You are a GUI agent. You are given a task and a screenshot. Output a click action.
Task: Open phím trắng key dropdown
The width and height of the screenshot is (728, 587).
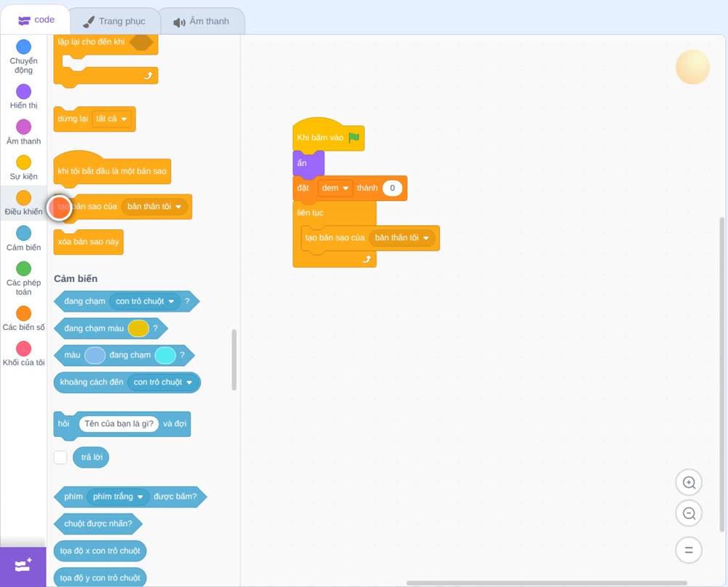click(118, 497)
